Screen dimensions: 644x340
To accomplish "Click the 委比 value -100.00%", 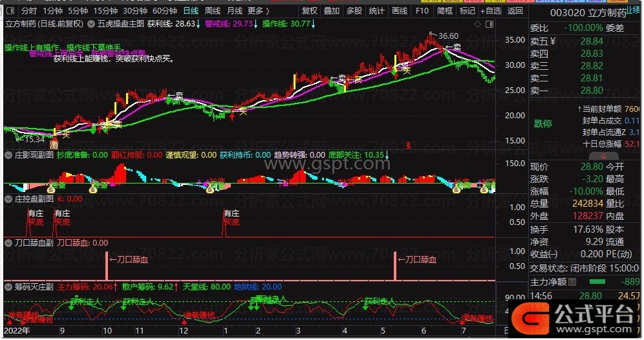I will (x=583, y=28).
